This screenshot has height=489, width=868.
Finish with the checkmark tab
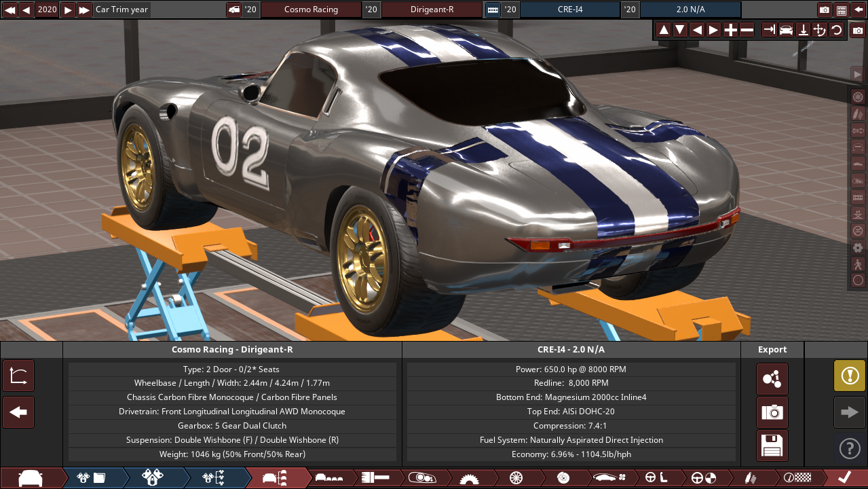pos(844,478)
